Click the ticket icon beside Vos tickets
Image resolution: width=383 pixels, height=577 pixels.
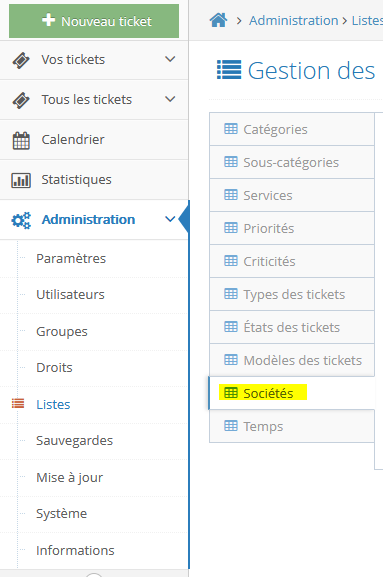(21, 60)
